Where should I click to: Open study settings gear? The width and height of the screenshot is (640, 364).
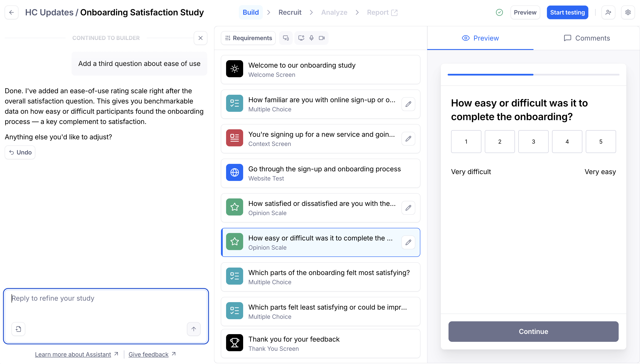click(628, 13)
